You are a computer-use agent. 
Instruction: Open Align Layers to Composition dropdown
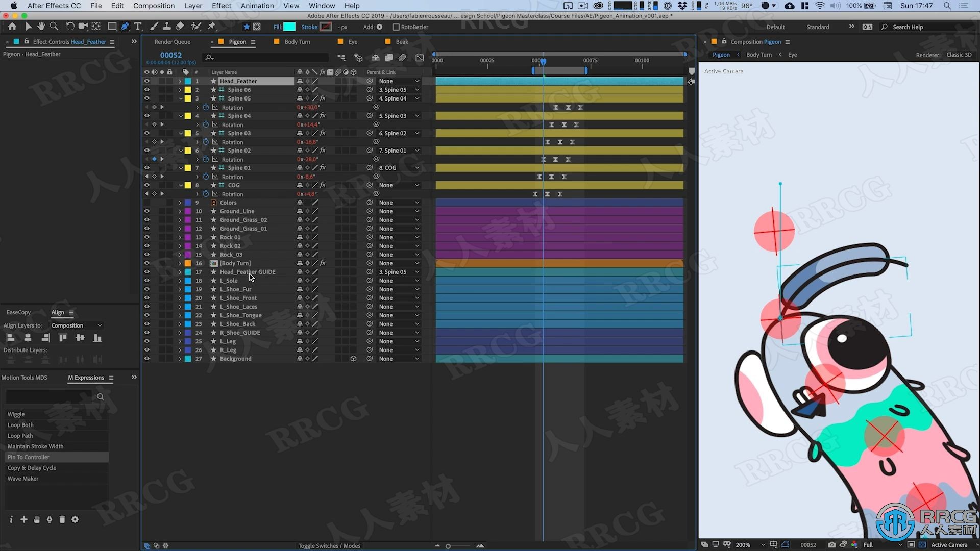[76, 325]
